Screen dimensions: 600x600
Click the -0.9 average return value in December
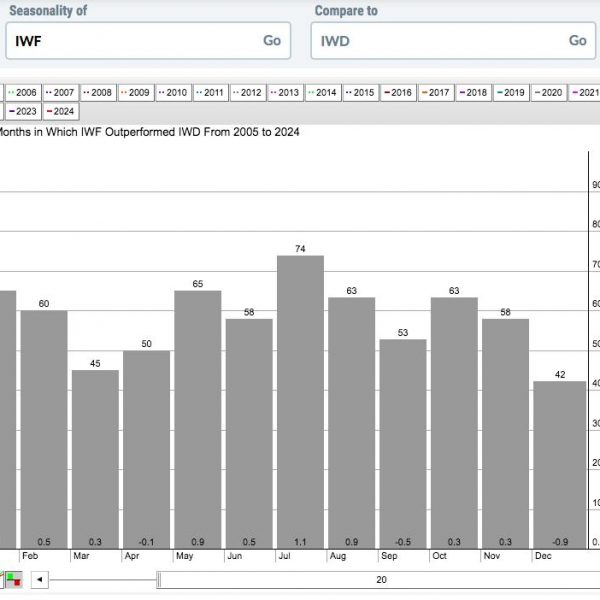coord(560,542)
